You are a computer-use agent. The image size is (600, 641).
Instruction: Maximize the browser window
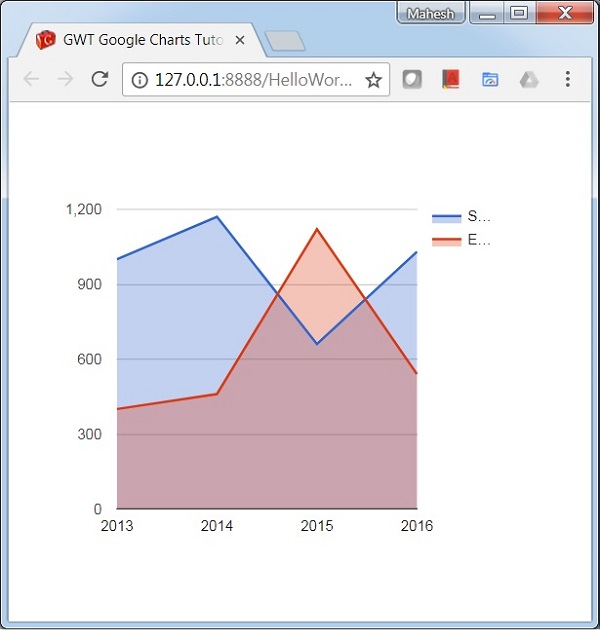coord(518,14)
